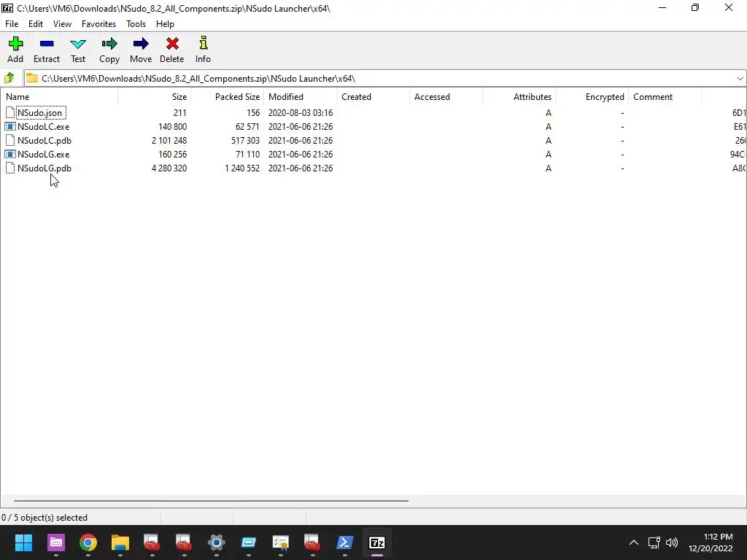Sort by Created column header

coord(373,97)
